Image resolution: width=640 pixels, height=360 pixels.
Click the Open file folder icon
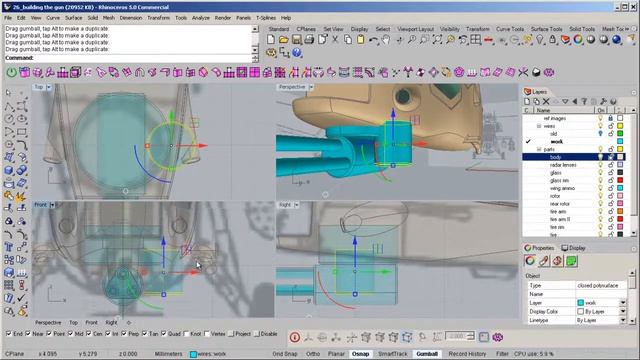click(284, 40)
